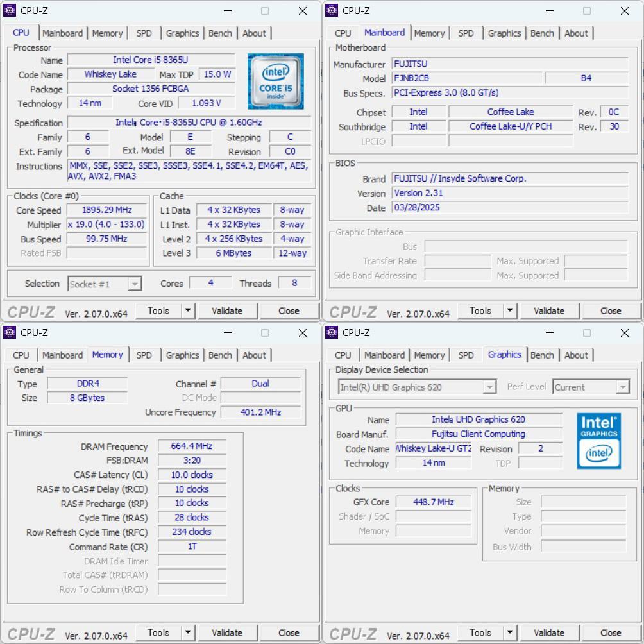Click the Intel Core i5 processor badge image
This screenshot has width=644, height=644.
click(275, 81)
